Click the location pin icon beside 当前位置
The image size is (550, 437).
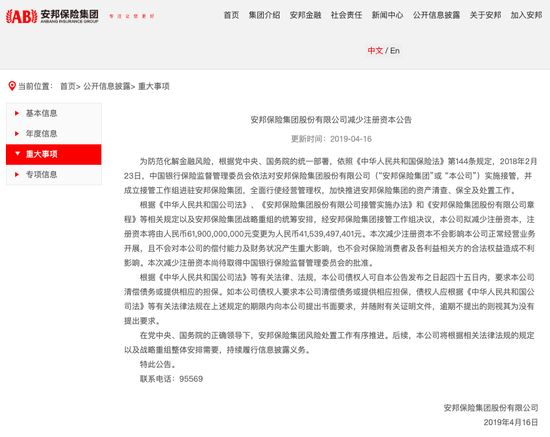pos(12,86)
